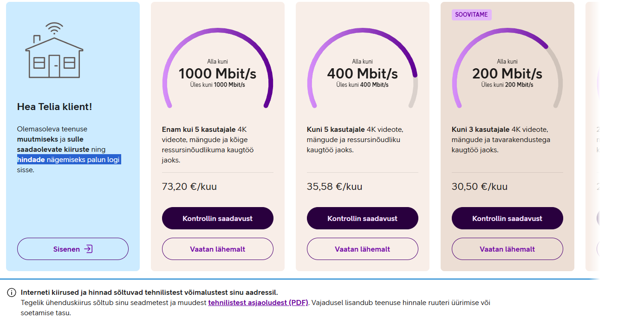Check availability for the 400 Mbit/s plan
The width and height of the screenshot is (644, 325).
tap(362, 218)
